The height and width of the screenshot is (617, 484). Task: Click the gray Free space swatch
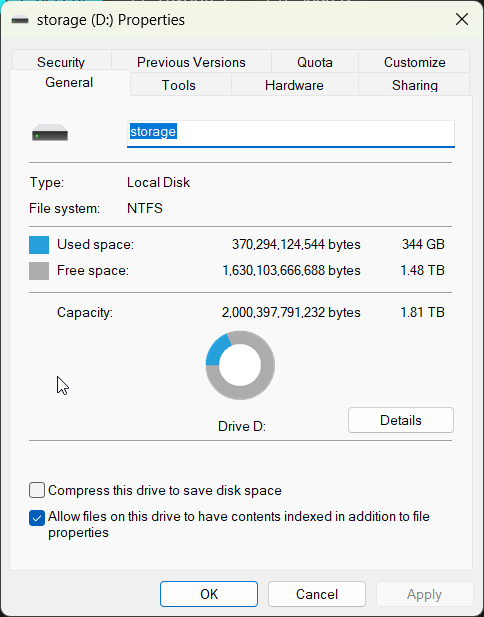39,271
